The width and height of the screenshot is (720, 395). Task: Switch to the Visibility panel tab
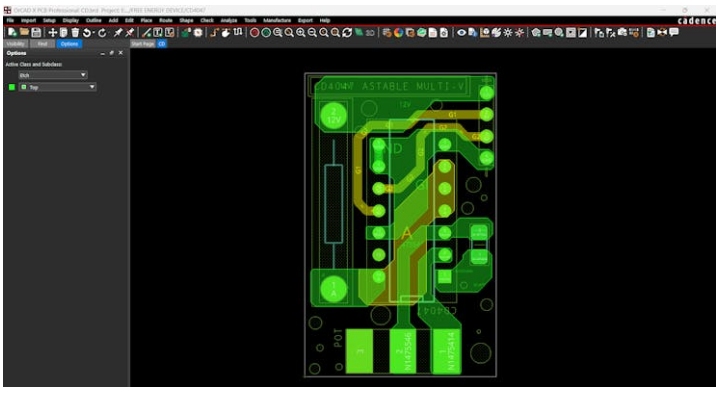click(x=16, y=44)
